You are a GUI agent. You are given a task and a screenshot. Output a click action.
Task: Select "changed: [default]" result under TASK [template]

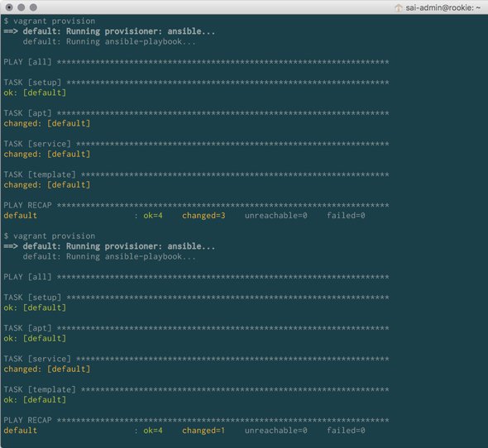coord(47,185)
